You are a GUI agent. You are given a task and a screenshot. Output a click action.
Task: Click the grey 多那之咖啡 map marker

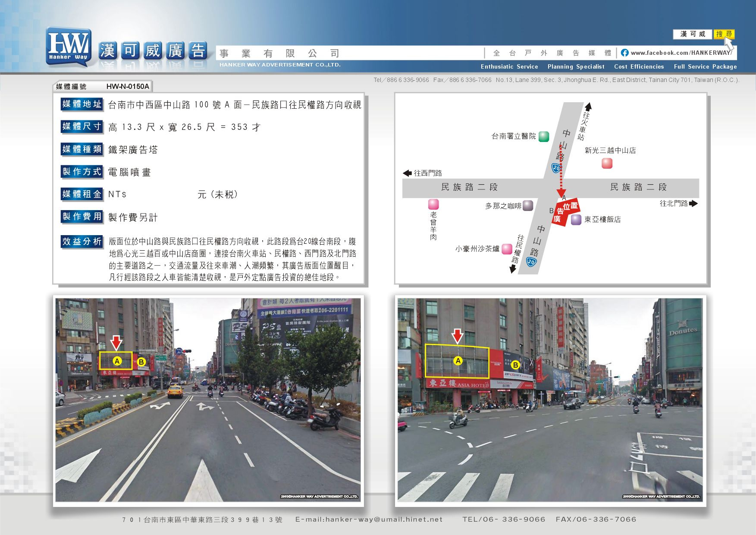[528, 205]
